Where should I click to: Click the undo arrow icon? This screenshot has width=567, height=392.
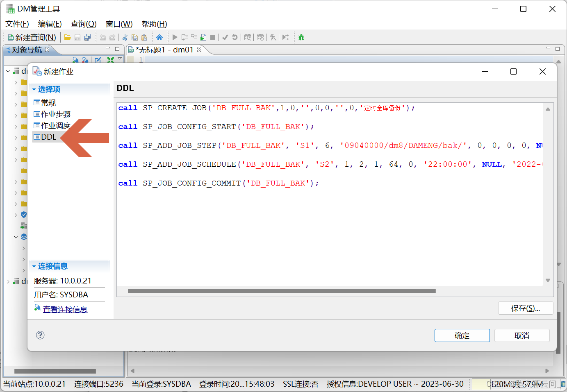click(103, 37)
